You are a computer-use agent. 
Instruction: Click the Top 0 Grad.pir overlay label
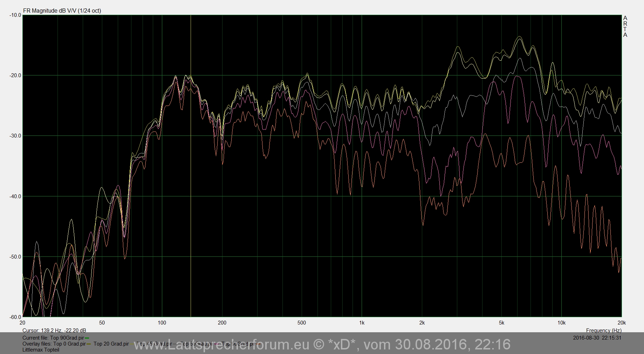point(69,344)
